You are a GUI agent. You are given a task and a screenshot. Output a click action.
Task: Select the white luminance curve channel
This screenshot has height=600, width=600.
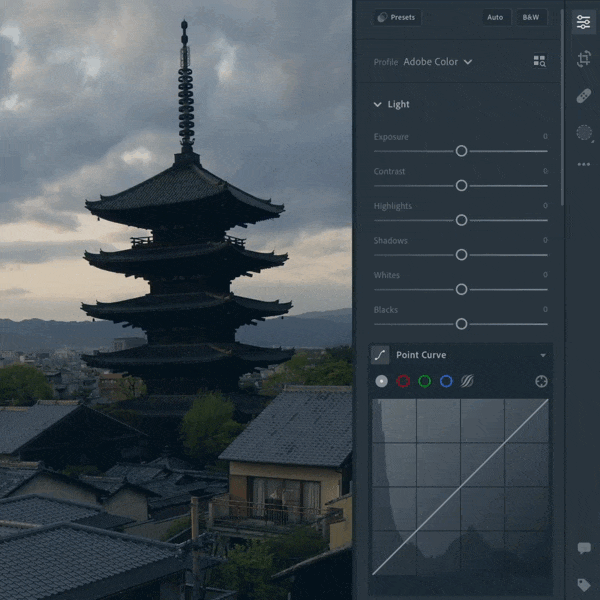click(x=382, y=381)
